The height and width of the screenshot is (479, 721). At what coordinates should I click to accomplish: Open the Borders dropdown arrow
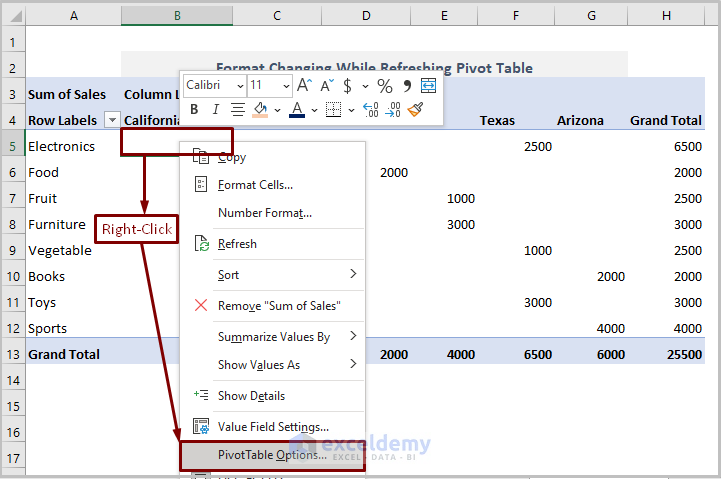pos(351,110)
